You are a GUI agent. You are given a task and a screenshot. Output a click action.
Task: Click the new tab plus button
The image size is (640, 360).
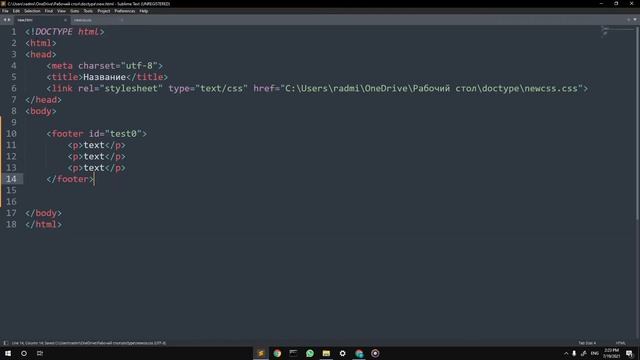tap(629, 20)
